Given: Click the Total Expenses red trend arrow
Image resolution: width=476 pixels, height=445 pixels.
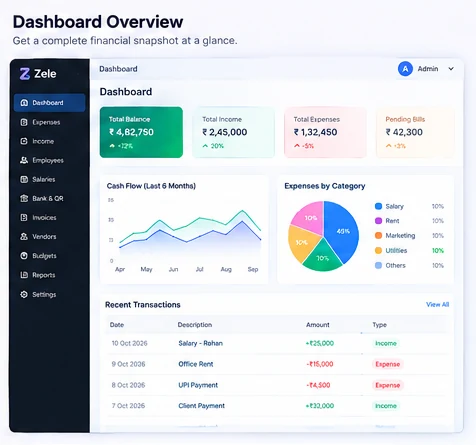Looking at the screenshot, I should point(297,146).
